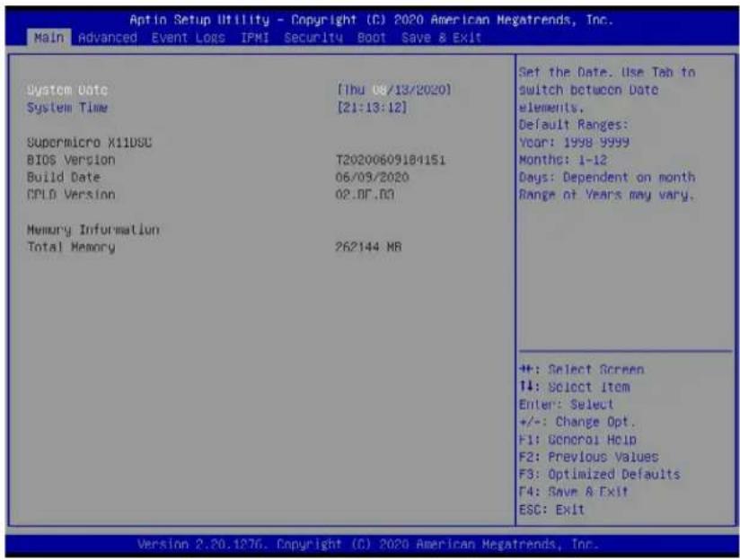Click the Supermicro X11DSC board name
The image size is (740, 560).
point(89,143)
